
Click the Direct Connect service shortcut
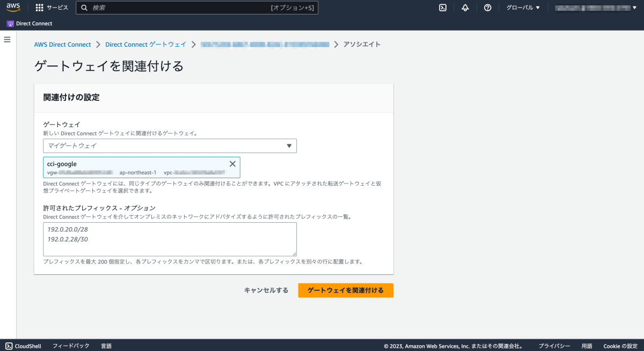[30, 24]
